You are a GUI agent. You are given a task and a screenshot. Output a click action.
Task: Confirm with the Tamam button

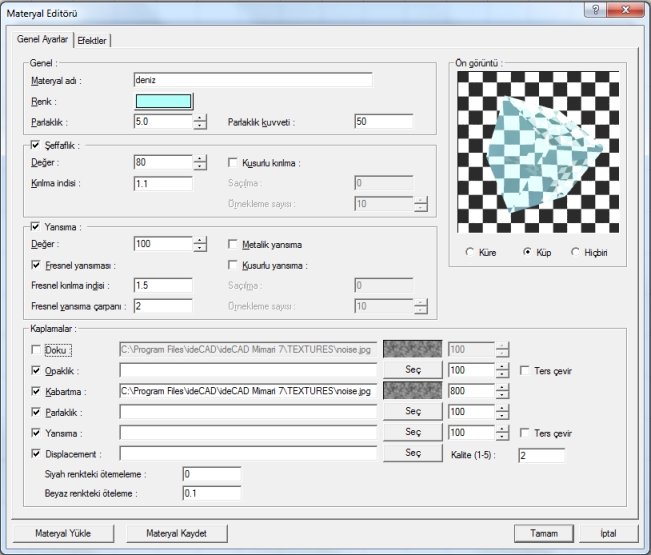coord(543,533)
